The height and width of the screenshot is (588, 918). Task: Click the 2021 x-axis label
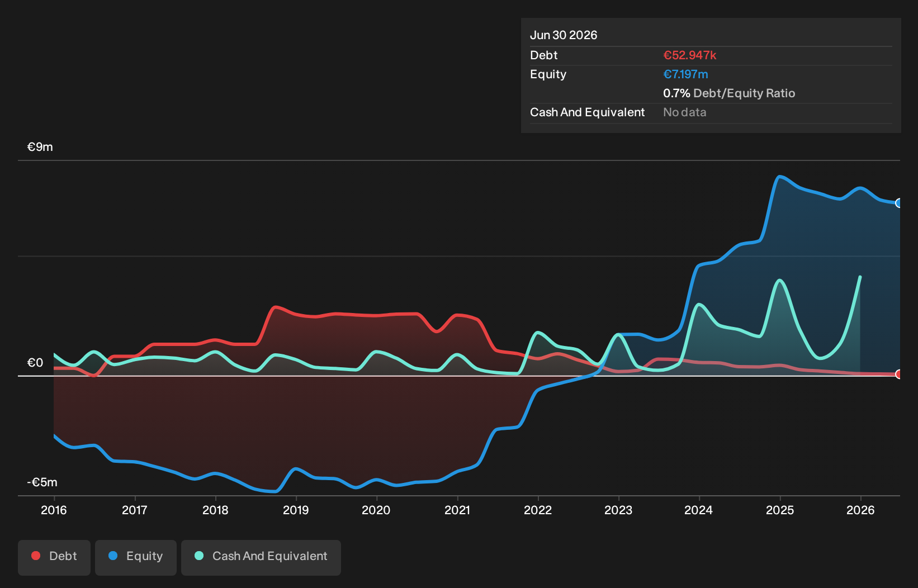[x=457, y=510]
